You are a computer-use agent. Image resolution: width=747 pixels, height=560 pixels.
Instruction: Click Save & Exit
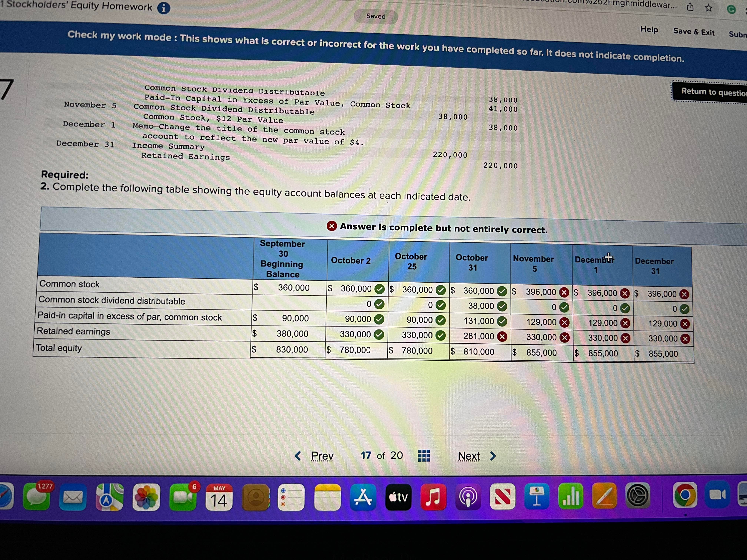pos(694,32)
